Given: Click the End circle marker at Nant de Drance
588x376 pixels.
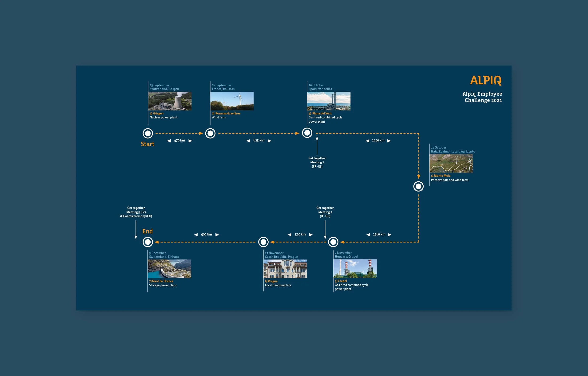Looking at the screenshot, I should [x=148, y=242].
